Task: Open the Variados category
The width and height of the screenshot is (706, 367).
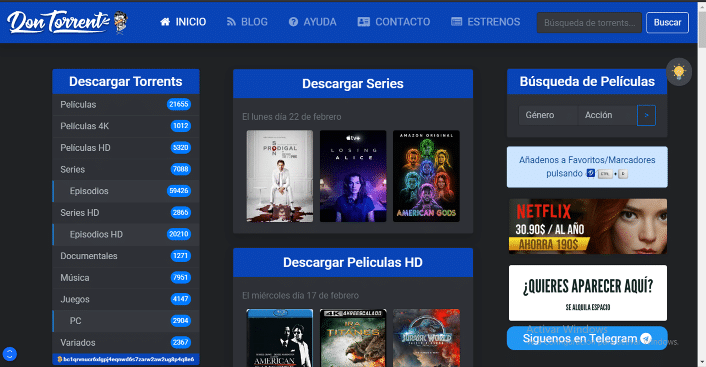Action: (126, 342)
